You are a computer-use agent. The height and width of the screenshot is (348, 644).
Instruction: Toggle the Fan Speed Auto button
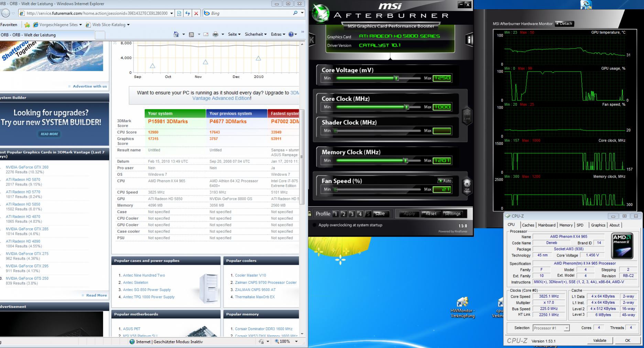(445, 181)
